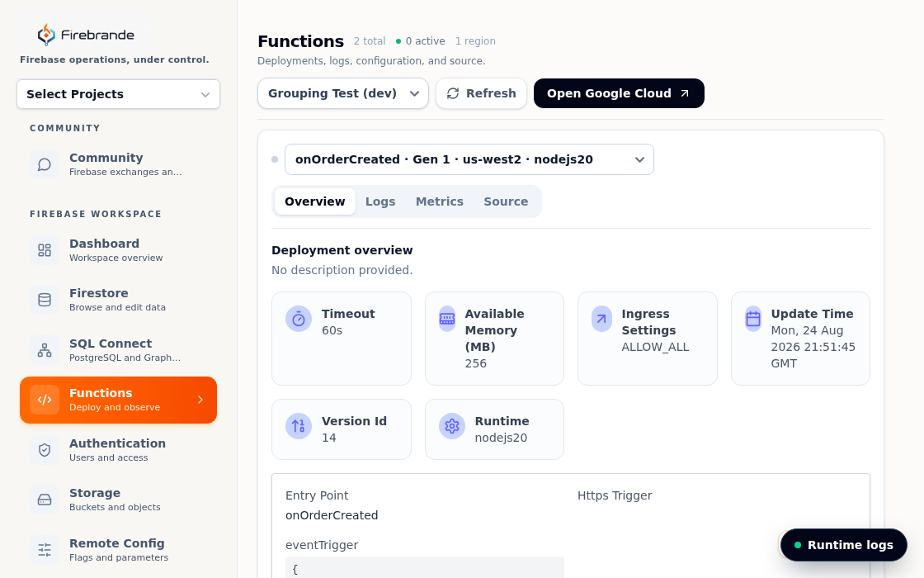This screenshot has width=924, height=578.
Task: Click the Ingress Settings ALLOW_ALL card
Action: click(x=648, y=339)
